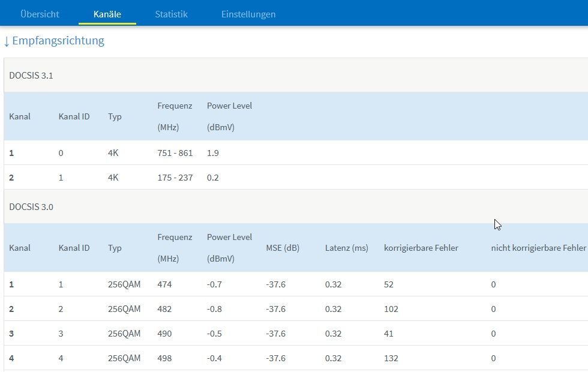Click the DOCSIS 3.1 section header

tap(31, 76)
